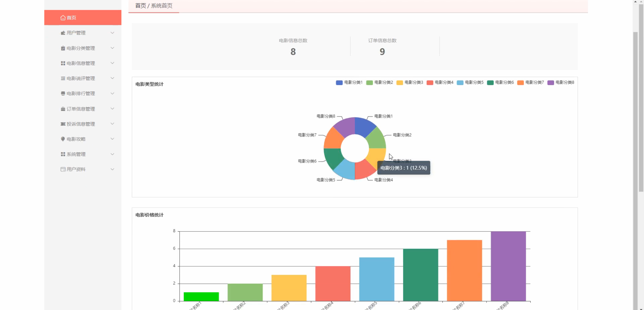Click the 首页 breadcrumb link
Screen dimensions: 644x310
(x=140, y=6)
